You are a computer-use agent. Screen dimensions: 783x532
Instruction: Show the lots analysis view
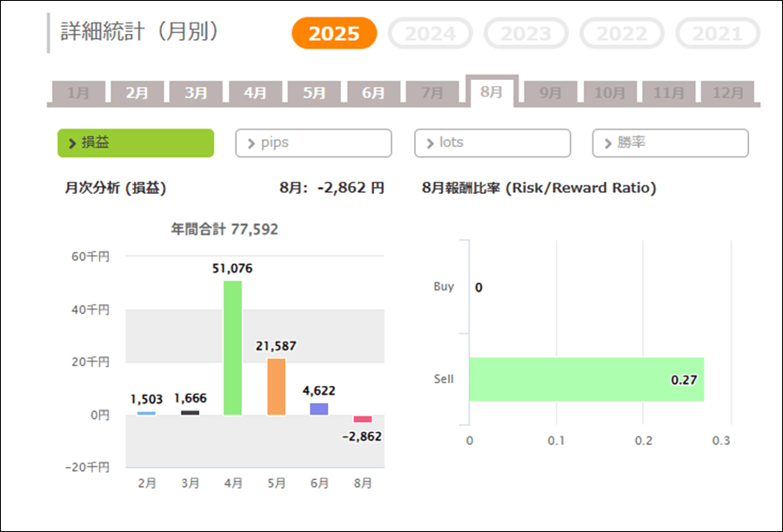(492, 143)
